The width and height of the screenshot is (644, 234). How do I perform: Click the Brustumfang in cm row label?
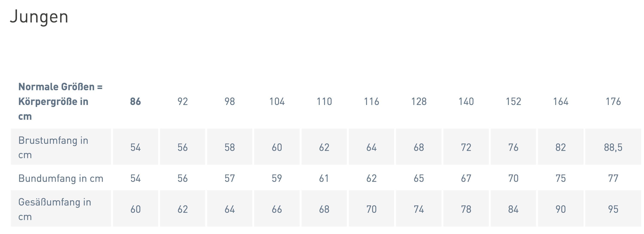tap(53, 147)
